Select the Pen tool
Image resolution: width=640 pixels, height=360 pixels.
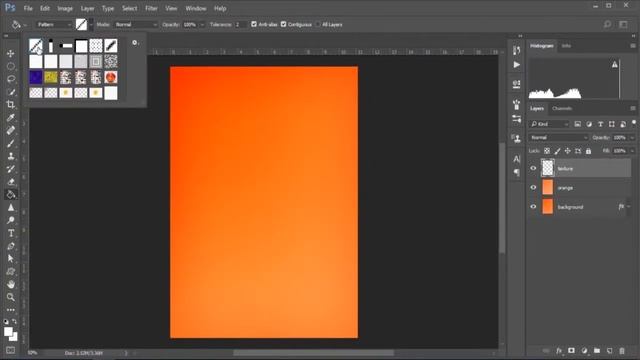(x=11, y=246)
